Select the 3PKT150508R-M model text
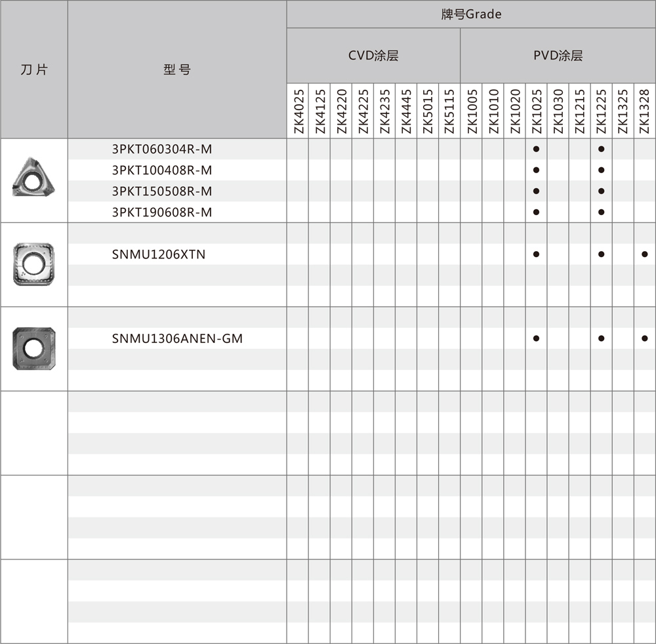 point(162,191)
